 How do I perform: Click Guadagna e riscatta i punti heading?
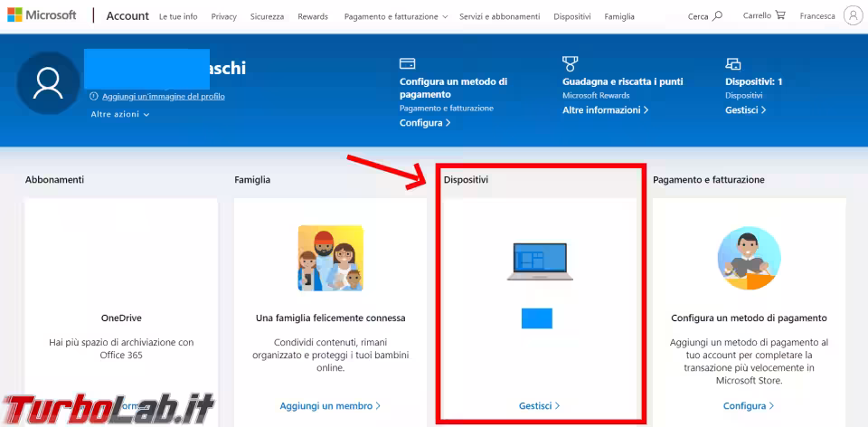click(x=623, y=81)
